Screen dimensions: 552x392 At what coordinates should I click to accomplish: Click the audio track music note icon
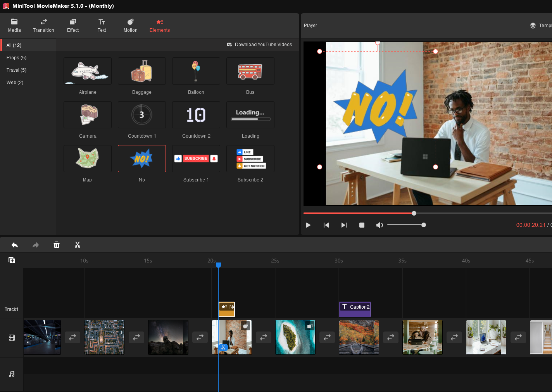[x=12, y=374]
